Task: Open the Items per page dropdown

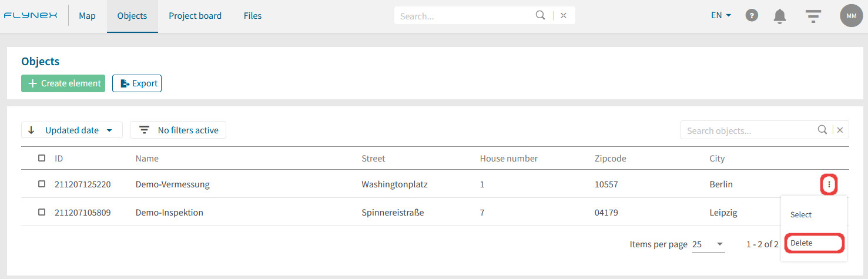Action: (709, 244)
